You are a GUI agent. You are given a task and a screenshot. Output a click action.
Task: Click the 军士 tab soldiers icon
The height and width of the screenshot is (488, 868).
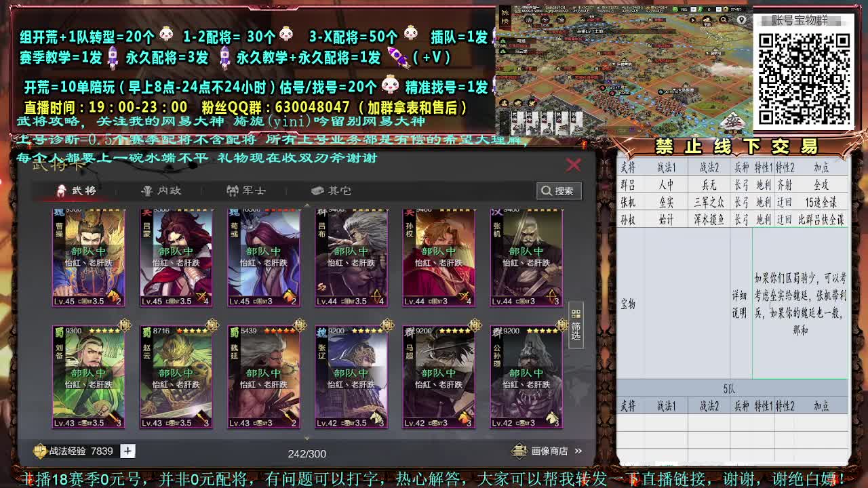[x=232, y=190]
